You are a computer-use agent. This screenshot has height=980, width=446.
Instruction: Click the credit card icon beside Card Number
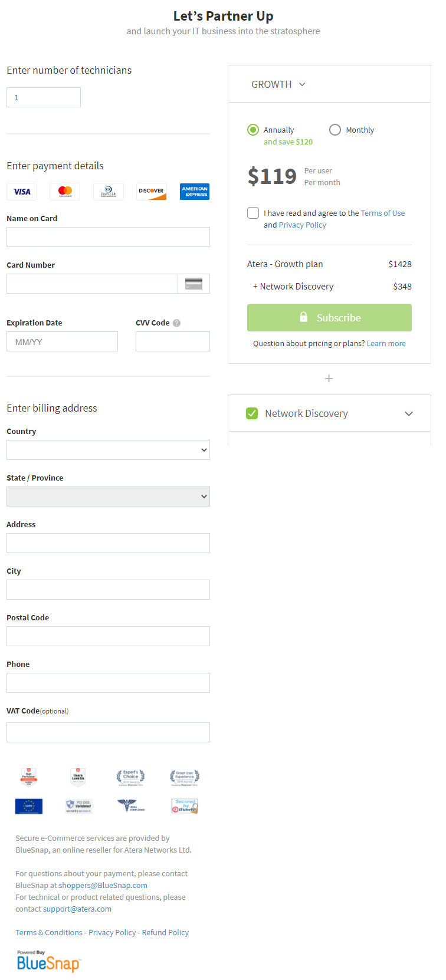coord(194,284)
